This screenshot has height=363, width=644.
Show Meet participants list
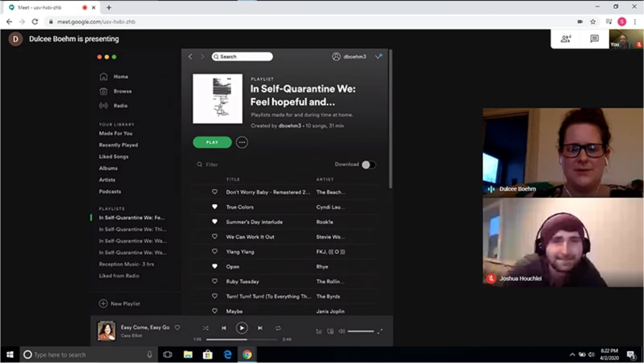coord(566,39)
